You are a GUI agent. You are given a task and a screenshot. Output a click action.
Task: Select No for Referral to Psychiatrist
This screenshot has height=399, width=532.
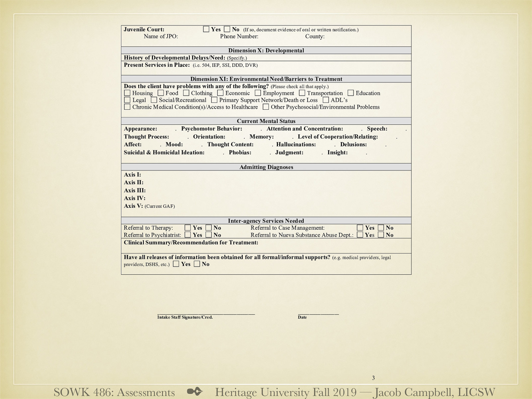click(209, 235)
